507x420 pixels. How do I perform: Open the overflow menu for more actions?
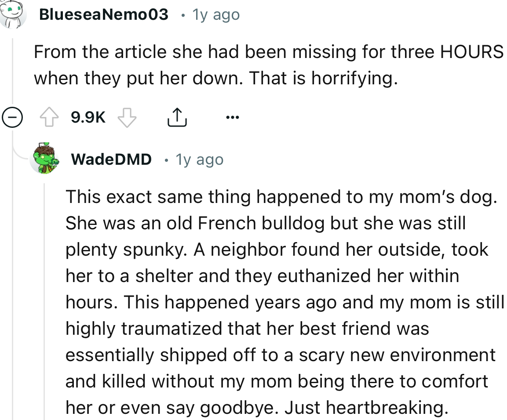(233, 116)
